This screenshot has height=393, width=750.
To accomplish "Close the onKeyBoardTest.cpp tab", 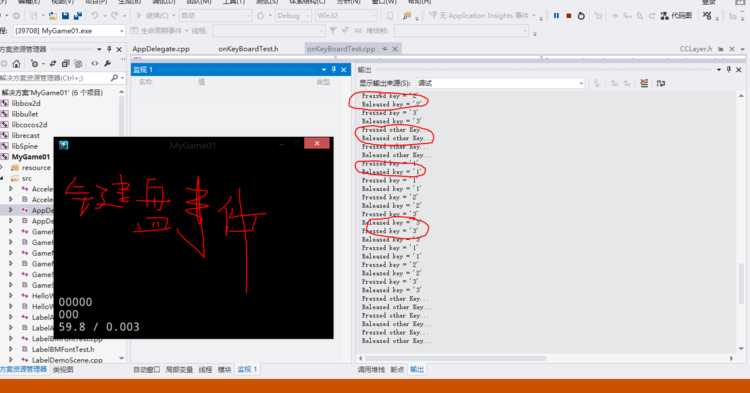I will 395,49.
